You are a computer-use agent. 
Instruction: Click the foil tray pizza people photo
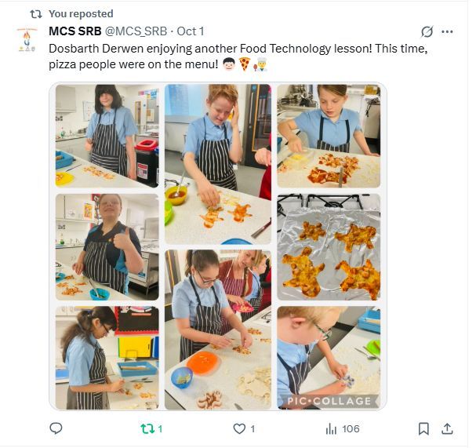(328, 246)
